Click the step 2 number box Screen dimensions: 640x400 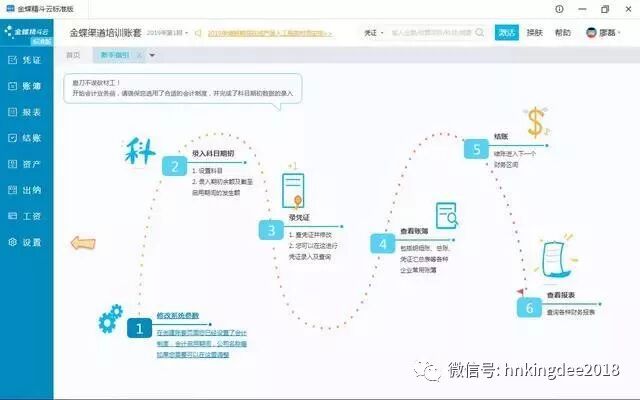tap(174, 166)
